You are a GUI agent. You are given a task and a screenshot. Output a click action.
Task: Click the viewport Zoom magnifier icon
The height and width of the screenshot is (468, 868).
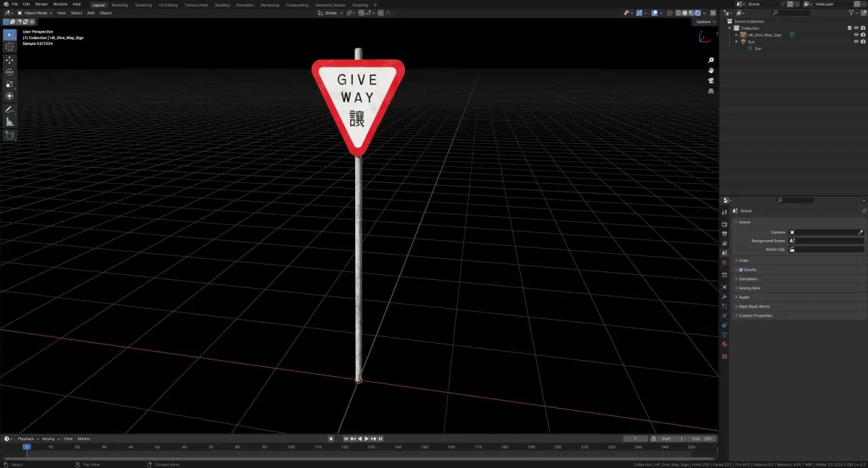click(711, 60)
